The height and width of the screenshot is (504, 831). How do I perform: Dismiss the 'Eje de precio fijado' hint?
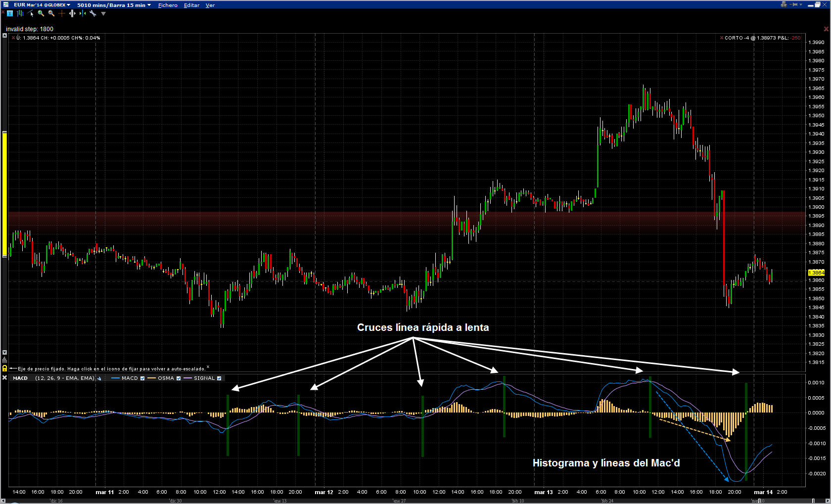pos(208,367)
